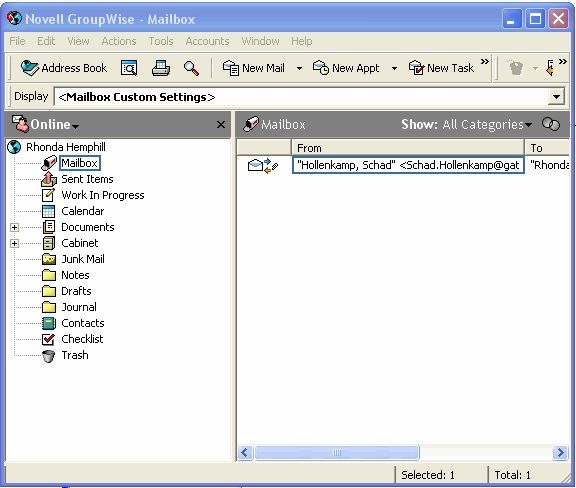Viewport: 576px width, 488px height.
Task: Open Work In Progress folder
Action: point(102,195)
